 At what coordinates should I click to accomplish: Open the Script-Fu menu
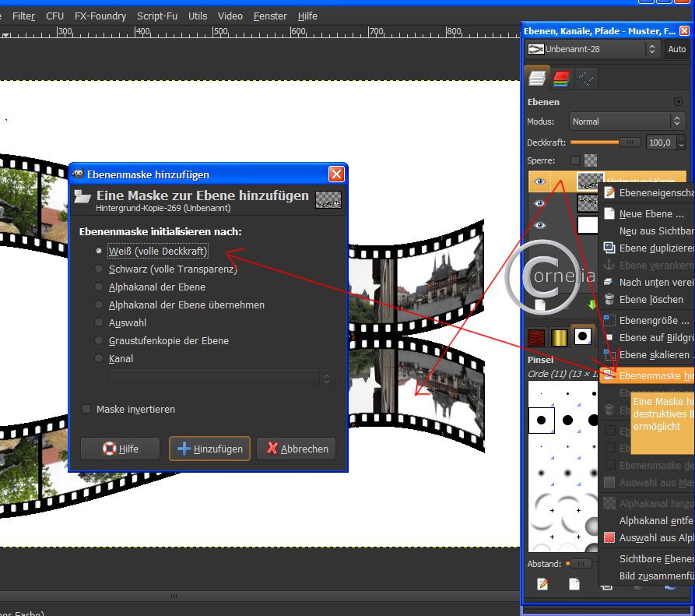157,16
